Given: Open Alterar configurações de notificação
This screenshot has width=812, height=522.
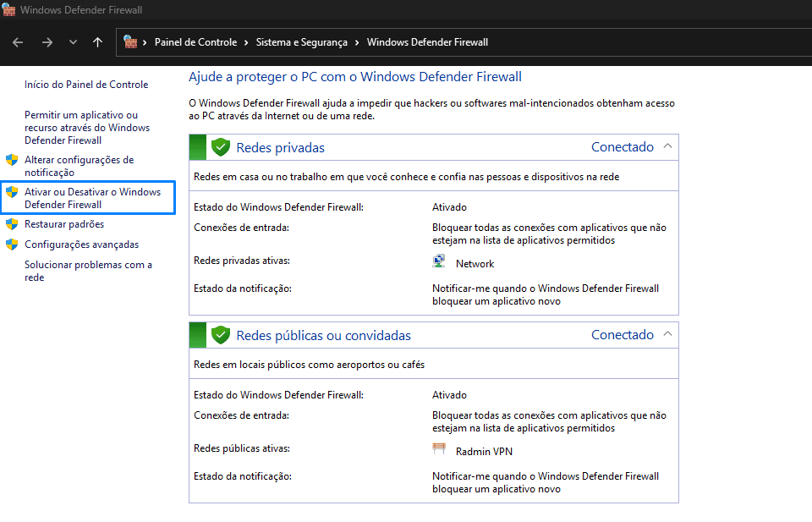Looking at the screenshot, I should point(79,166).
